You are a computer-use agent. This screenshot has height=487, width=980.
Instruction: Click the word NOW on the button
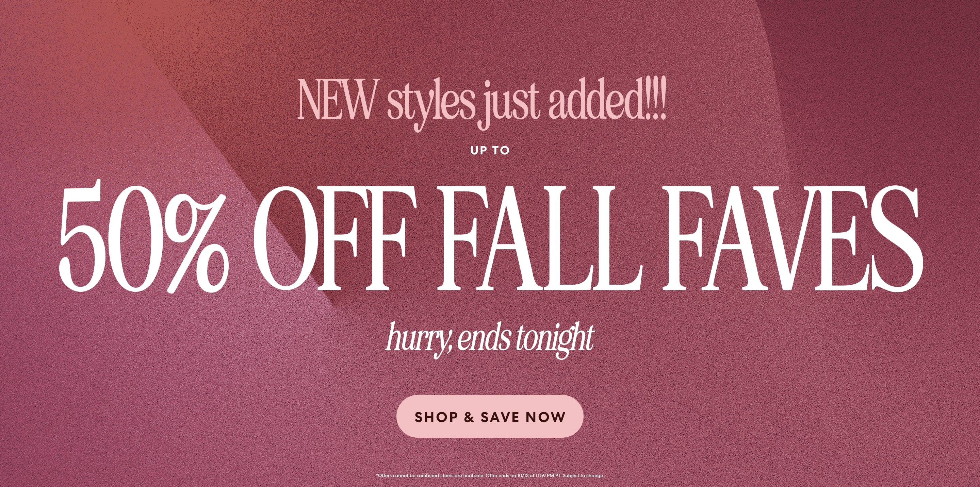tap(545, 417)
